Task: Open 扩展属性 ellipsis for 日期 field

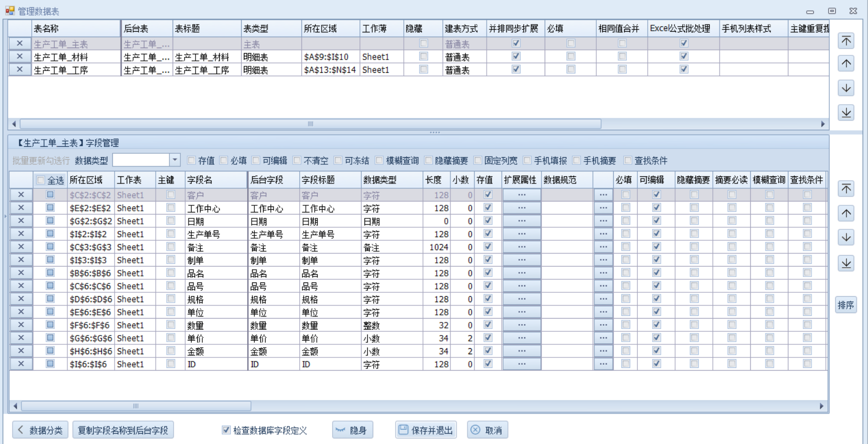Action: click(521, 221)
